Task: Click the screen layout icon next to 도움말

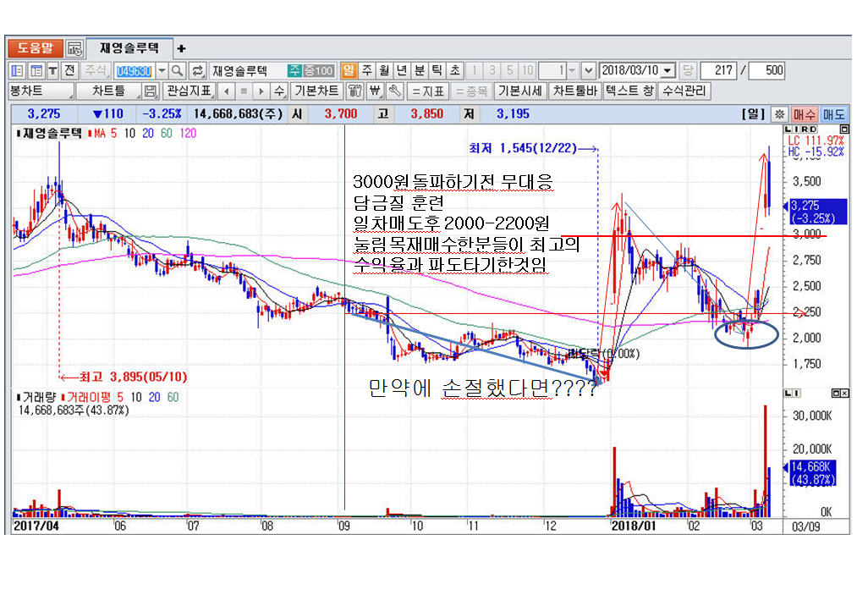Action: click(x=74, y=48)
